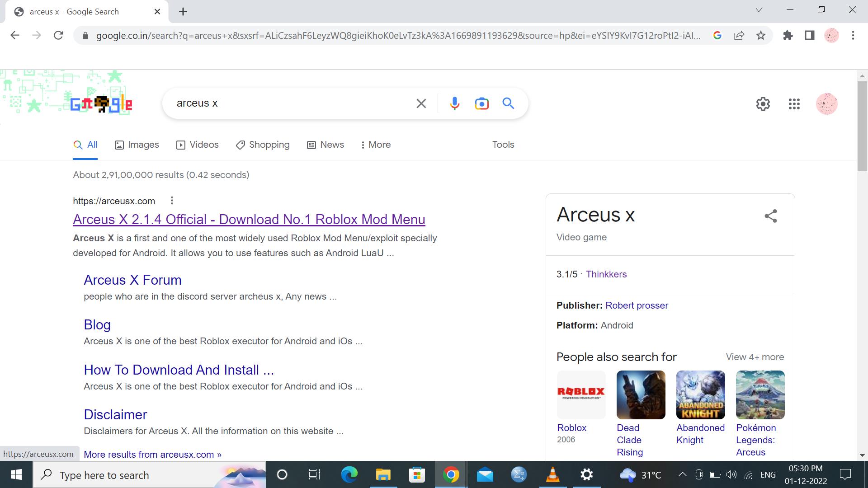Reload the page with refresh icon
This screenshot has width=868, height=488.
[58, 35]
